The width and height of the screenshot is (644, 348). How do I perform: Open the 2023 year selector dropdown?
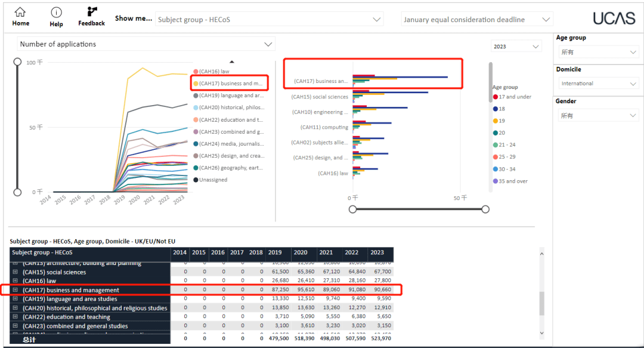click(516, 46)
